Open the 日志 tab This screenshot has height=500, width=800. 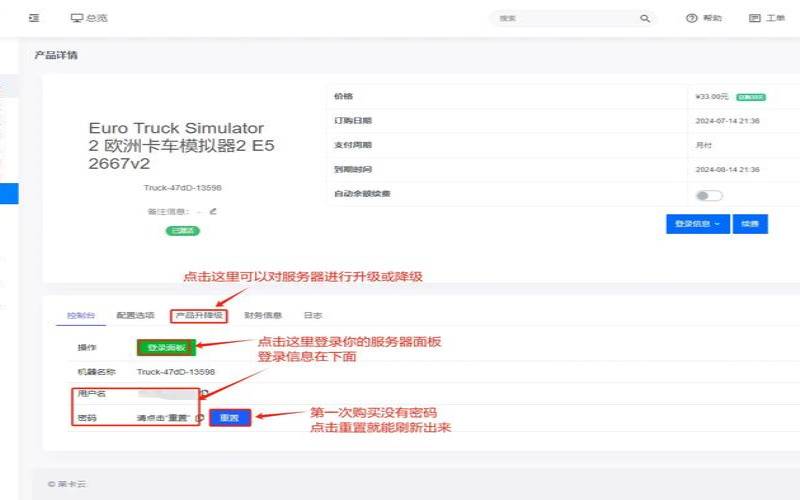[313, 315]
